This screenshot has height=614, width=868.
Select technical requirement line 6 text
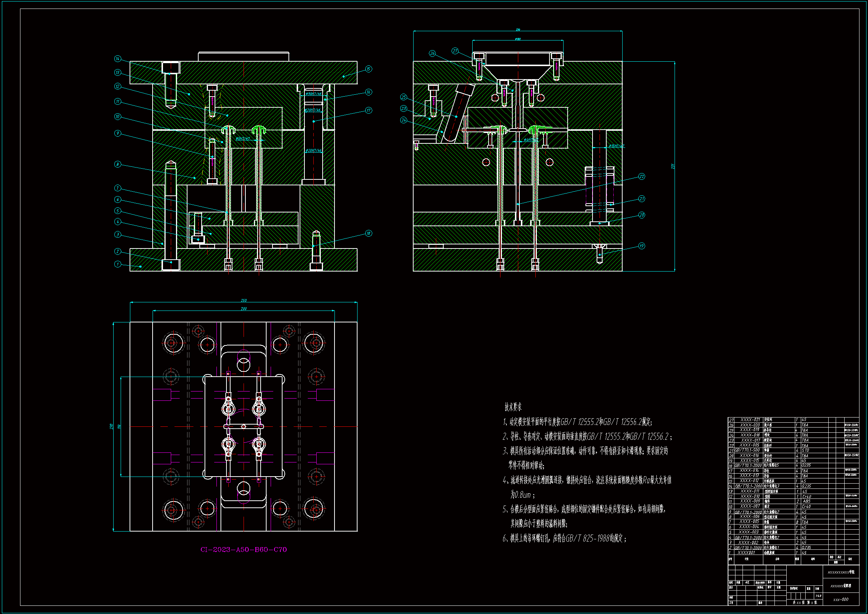click(x=564, y=538)
